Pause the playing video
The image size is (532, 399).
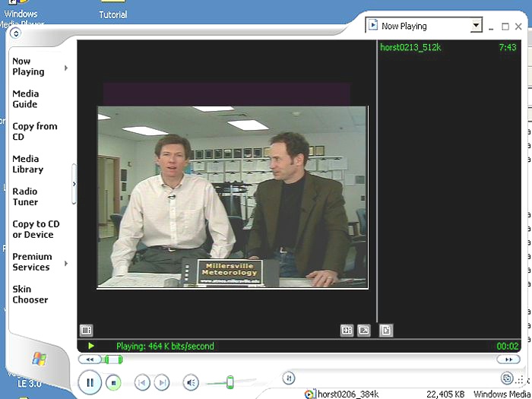pos(90,383)
